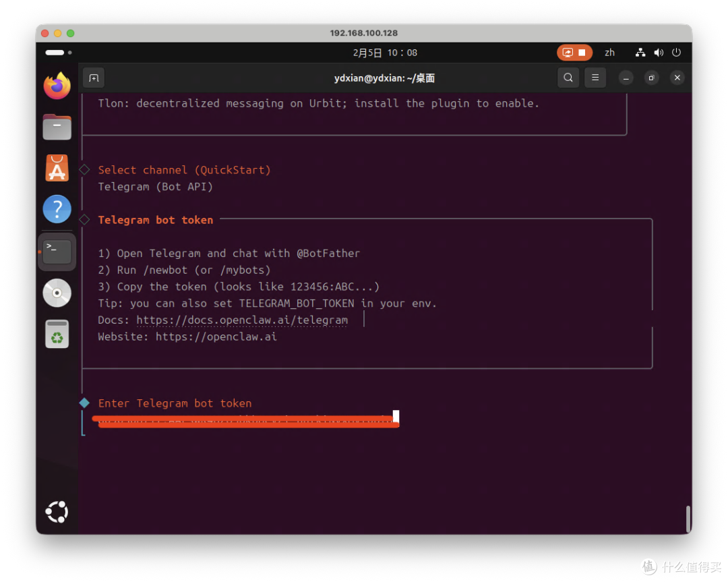Open the clock showing 2月5日 10:08
This screenshot has width=728, height=582.
click(385, 53)
